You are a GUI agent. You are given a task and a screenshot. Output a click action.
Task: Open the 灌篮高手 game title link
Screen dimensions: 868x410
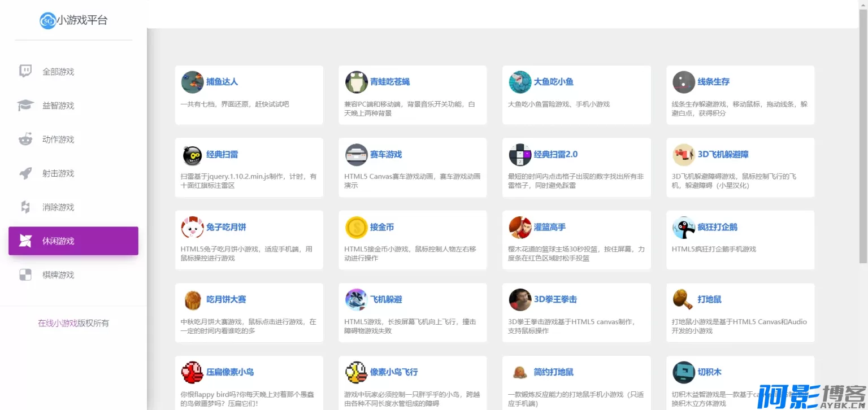tap(549, 228)
